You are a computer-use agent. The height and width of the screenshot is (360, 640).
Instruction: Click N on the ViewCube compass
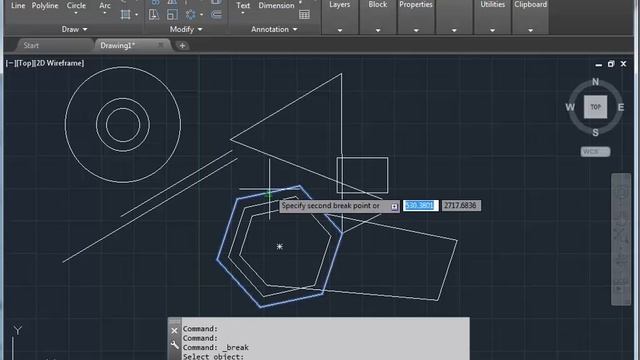coord(596,82)
